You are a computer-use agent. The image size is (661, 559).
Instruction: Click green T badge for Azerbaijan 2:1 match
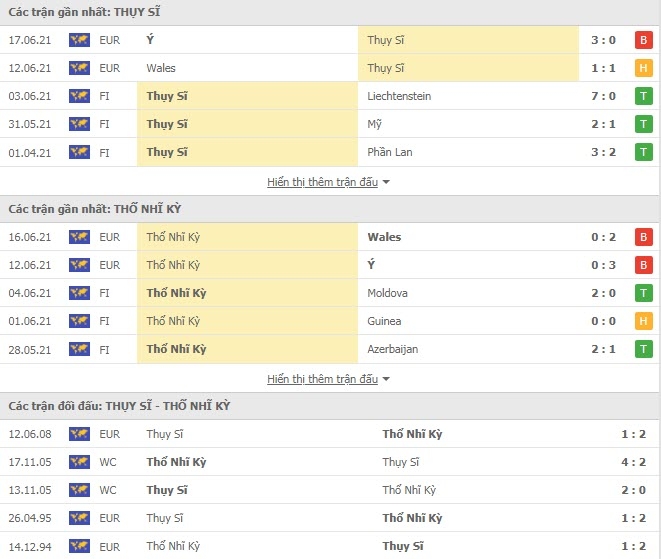(x=643, y=349)
